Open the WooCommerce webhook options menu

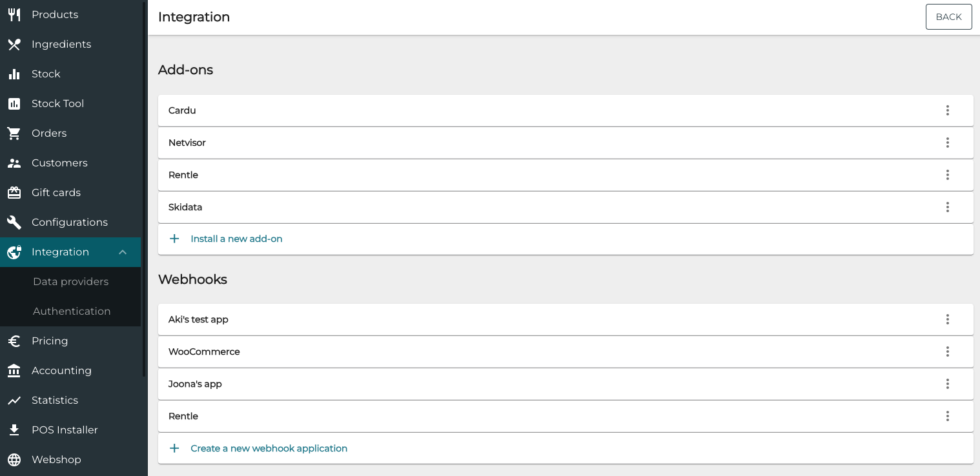point(948,352)
